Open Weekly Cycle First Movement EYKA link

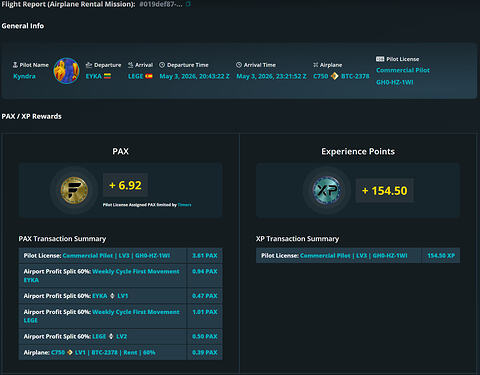101,276
